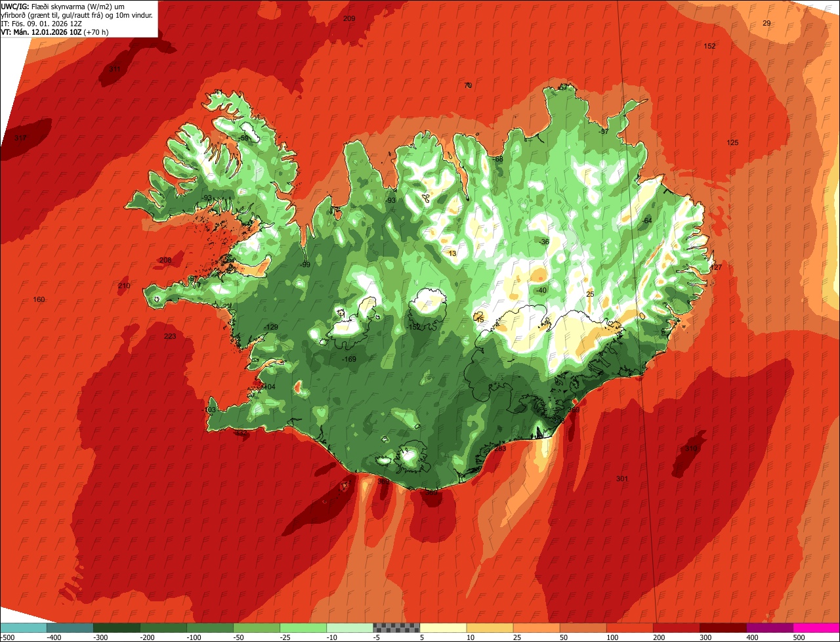Viewport: 840px width, 642px height.
Task: Click the value -64 in east Iceland
Action: coord(647,221)
